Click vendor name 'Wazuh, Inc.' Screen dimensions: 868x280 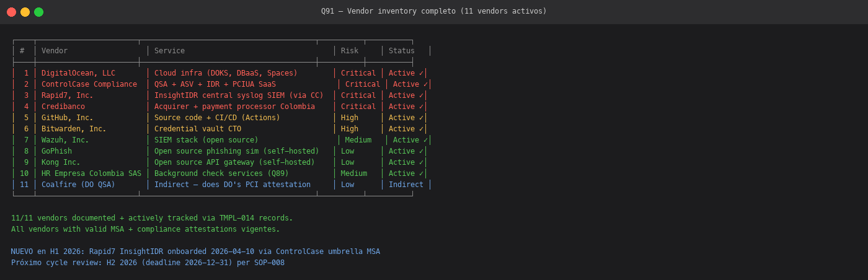[65, 140]
